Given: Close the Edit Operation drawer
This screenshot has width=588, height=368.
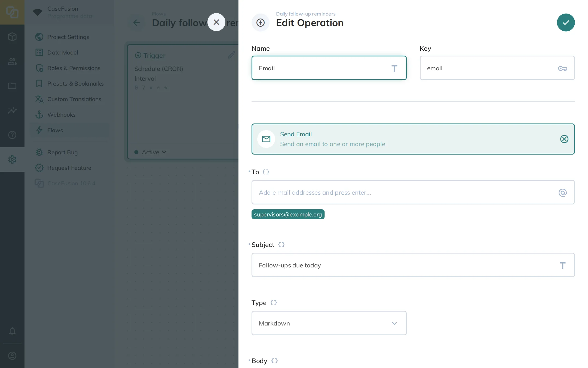Looking at the screenshot, I should [216, 22].
